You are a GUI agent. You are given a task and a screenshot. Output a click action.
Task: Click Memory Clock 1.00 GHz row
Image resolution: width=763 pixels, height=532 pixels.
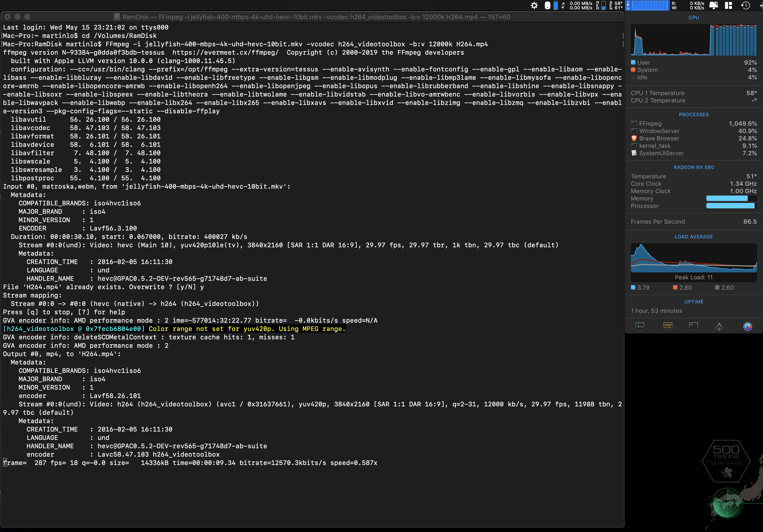pos(694,191)
